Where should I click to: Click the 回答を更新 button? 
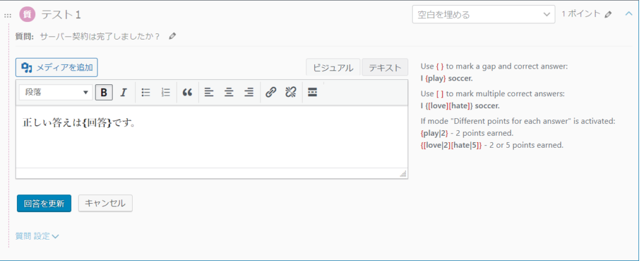point(44,203)
